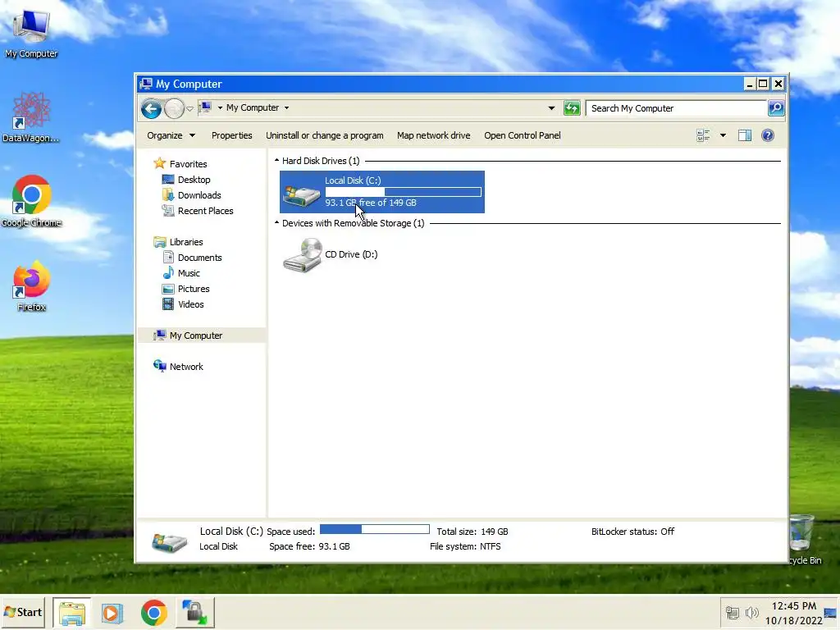Screen dimensions: 840x630
Task: Open the view options dropdown arrow
Action: point(723,135)
